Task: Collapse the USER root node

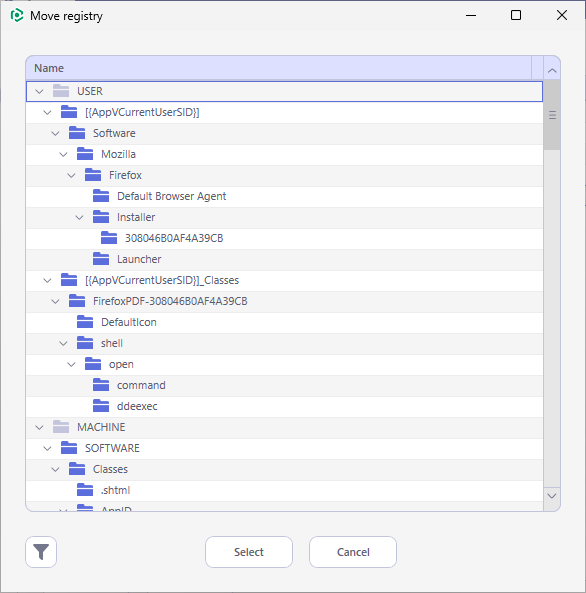Action: pyautogui.click(x=39, y=92)
